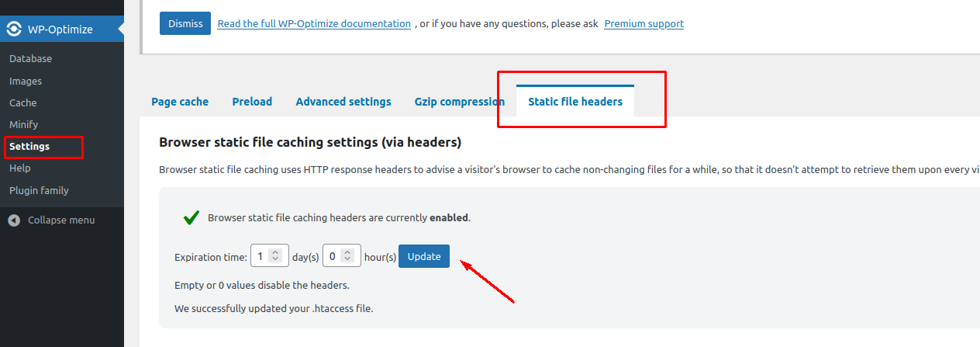Increase the expiration days stepper

[x=275, y=252]
